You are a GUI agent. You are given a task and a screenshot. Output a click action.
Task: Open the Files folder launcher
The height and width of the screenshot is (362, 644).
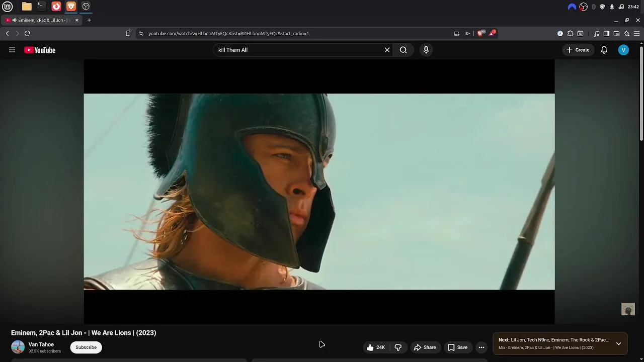pos(27,7)
